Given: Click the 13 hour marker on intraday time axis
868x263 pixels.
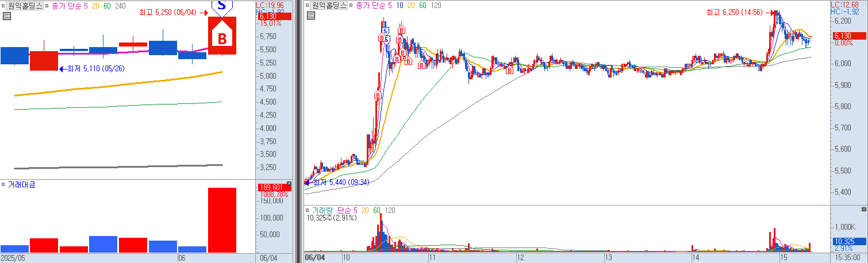Looking at the screenshot, I should click(x=607, y=258).
